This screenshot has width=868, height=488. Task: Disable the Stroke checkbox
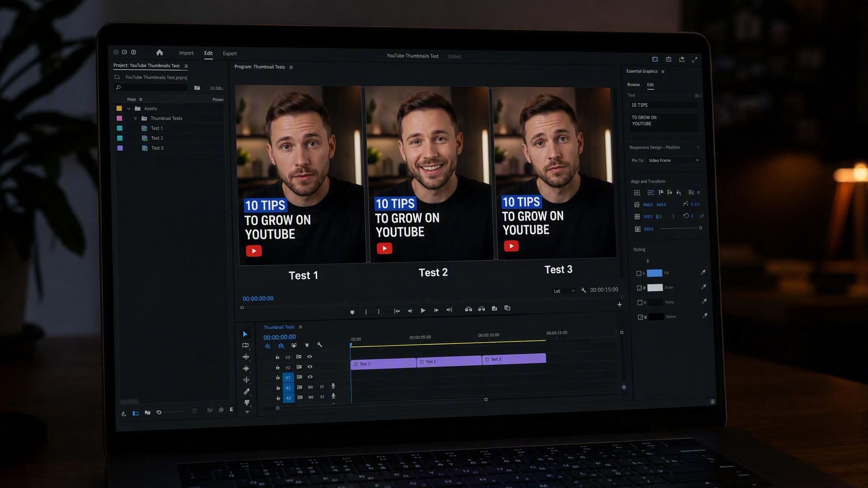640,288
